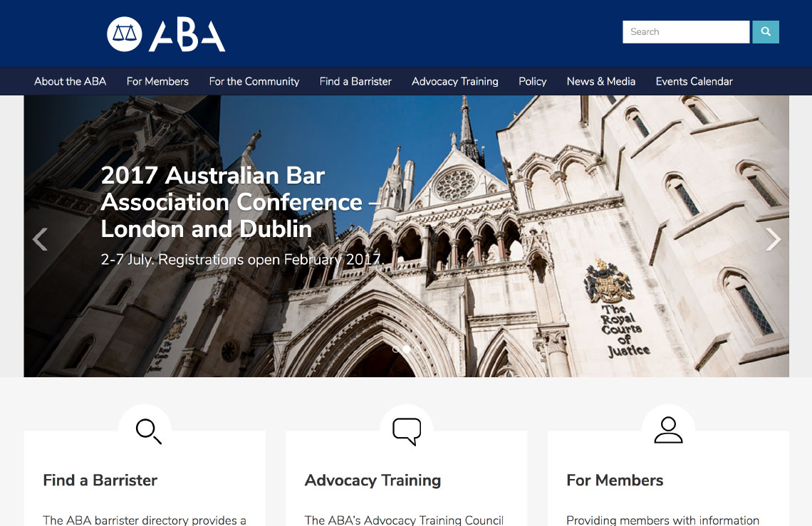Open the Policy navigation item

[532, 81]
